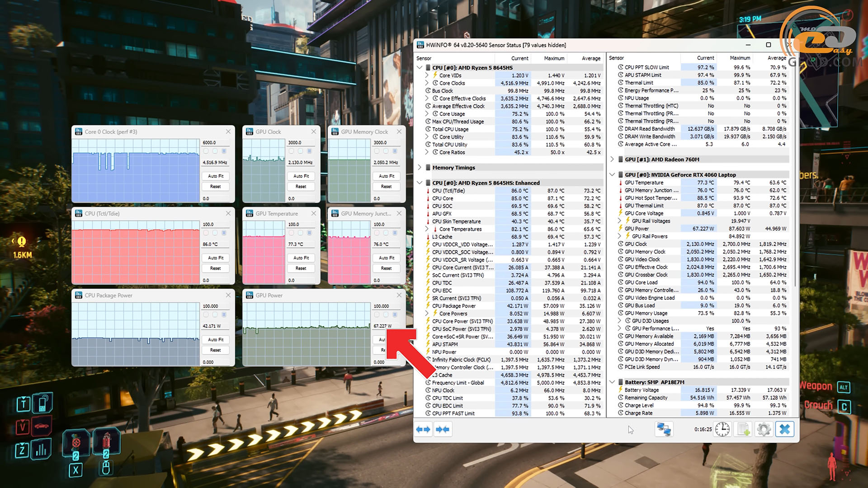Expand the GPU Rail Voltages row

620,221
